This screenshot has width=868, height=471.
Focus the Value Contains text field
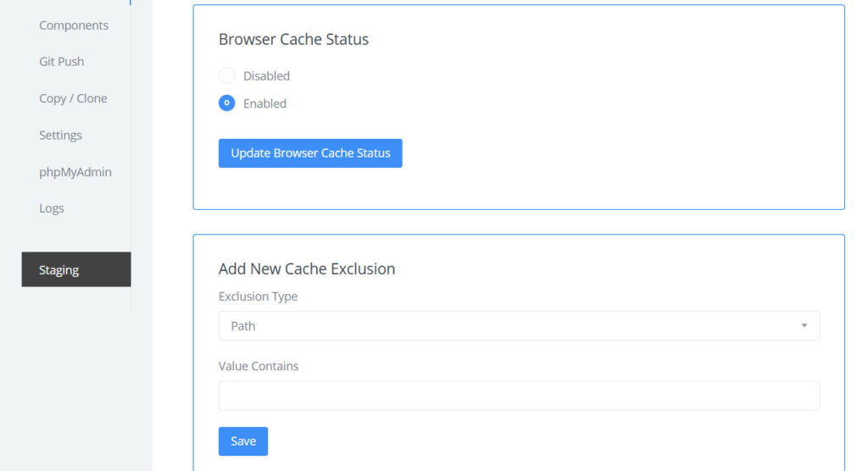coord(519,396)
